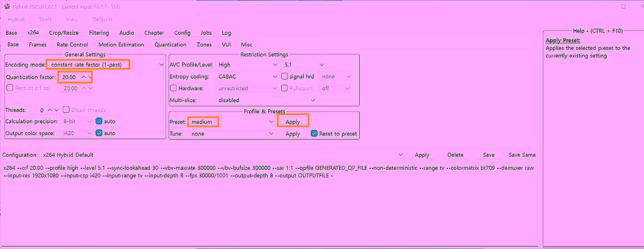Toggle the Pulldown checkbox
This screenshot has width=644, height=249.
tap(284, 88)
